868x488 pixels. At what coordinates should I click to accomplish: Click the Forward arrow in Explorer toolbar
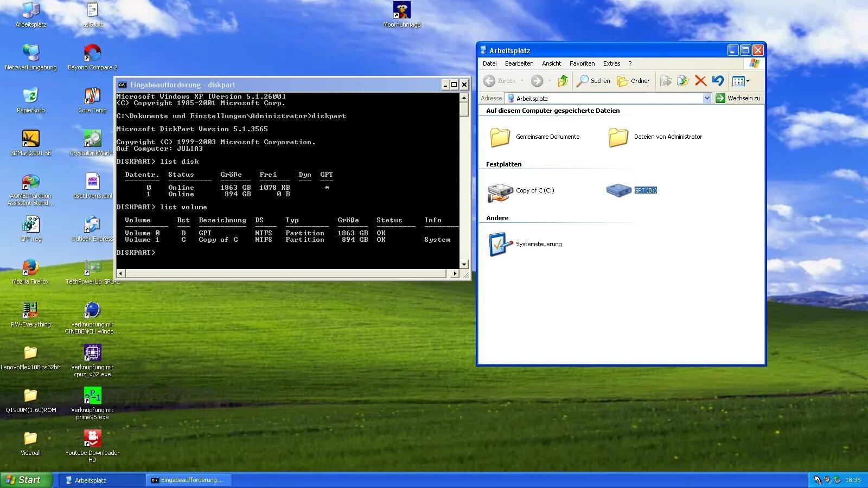tap(537, 81)
